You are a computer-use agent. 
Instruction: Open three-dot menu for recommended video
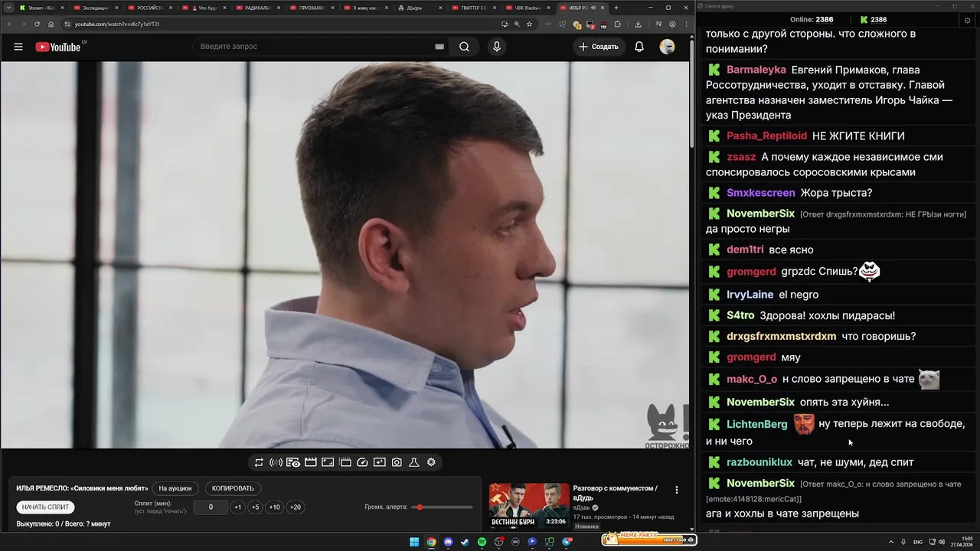click(676, 490)
